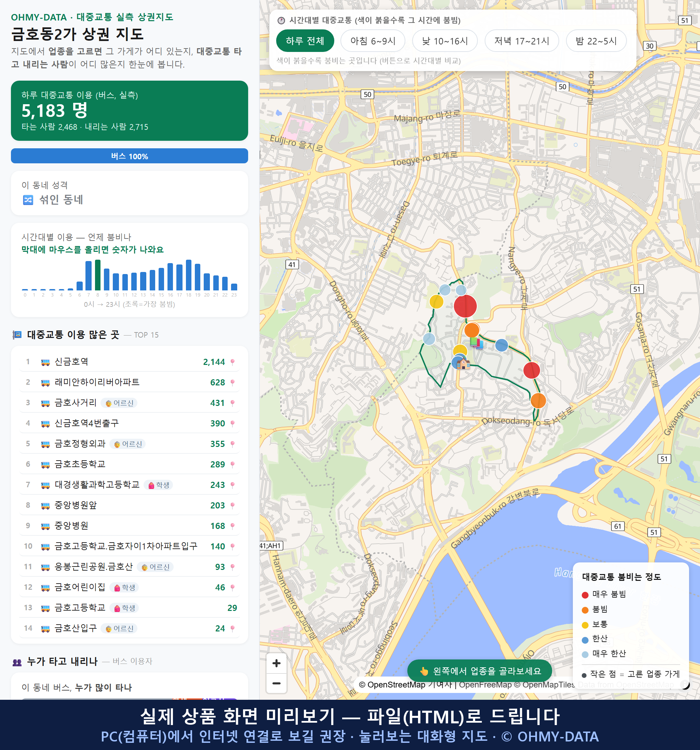Open the OpenFreeMap attribution link

tap(485, 685)
